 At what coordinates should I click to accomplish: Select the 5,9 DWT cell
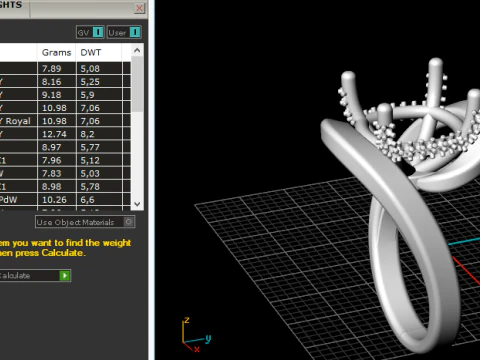tap(99, 95)
